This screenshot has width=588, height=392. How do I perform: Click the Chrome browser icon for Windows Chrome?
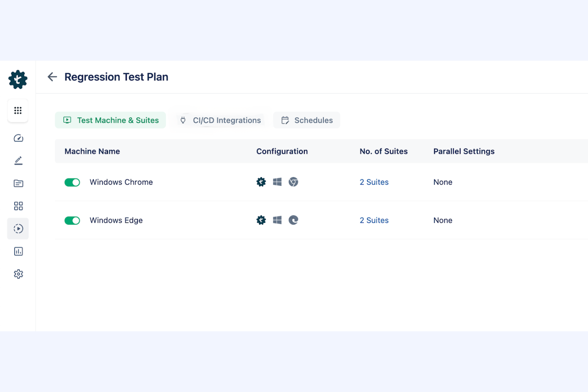tap(294, 182)
